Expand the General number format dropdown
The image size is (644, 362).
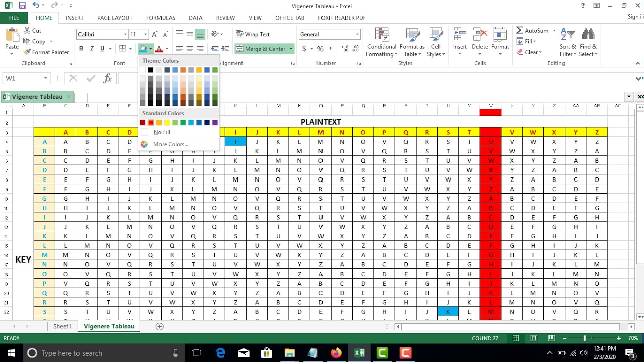(357, 34)
